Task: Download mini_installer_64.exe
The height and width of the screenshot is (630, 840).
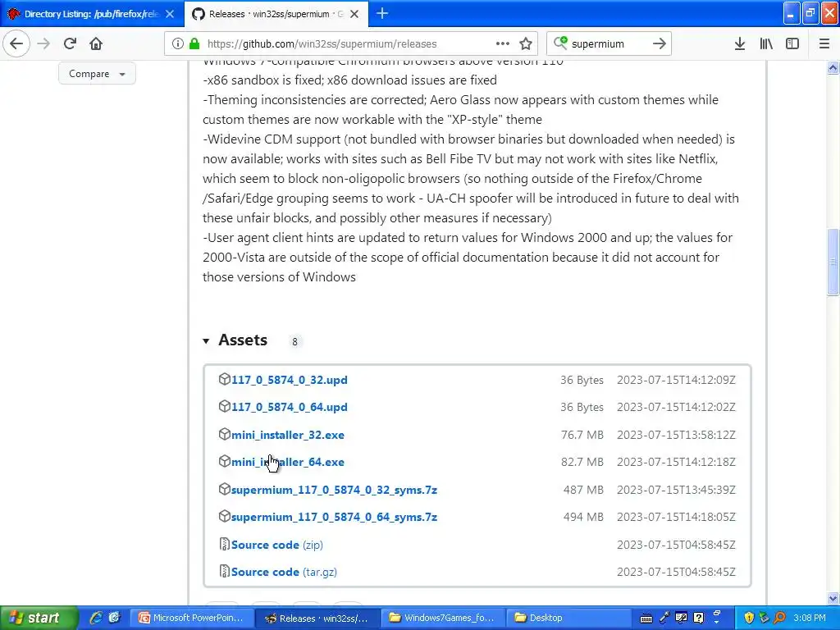Action: [x=288, y=462]
